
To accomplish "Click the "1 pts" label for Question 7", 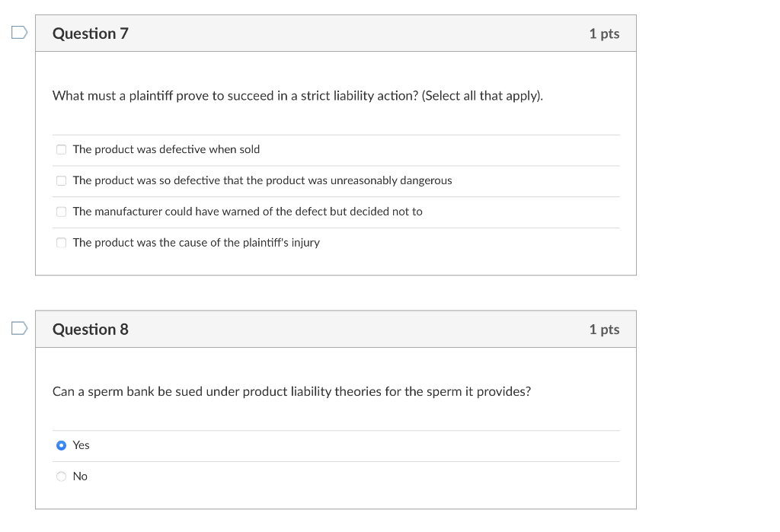I will 603,33.
